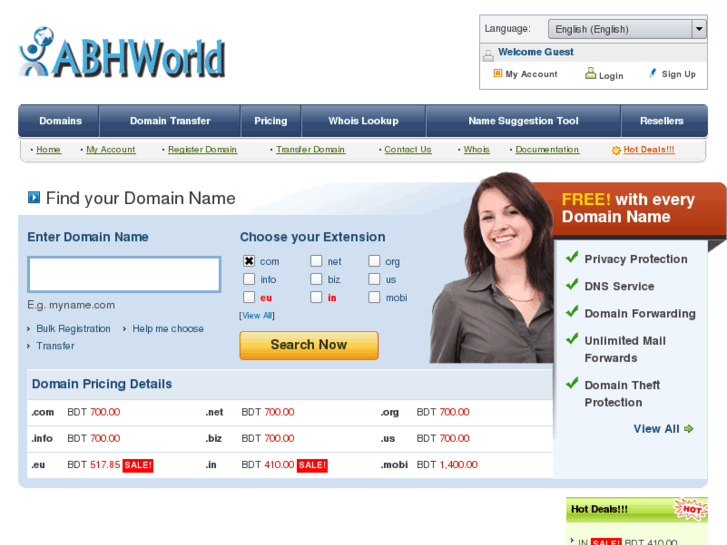This screenshot has width=727, height=545.
Task: Click the Hot Deals!!! link
Action: point(649,149)
